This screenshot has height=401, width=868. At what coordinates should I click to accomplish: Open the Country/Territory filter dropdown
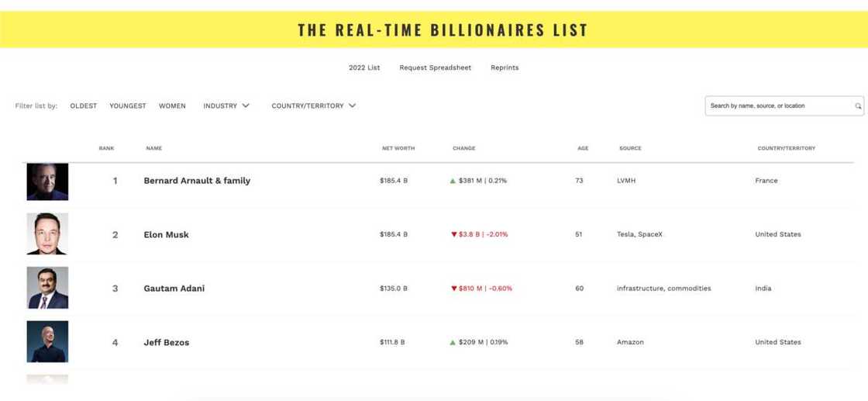[313, 106]
